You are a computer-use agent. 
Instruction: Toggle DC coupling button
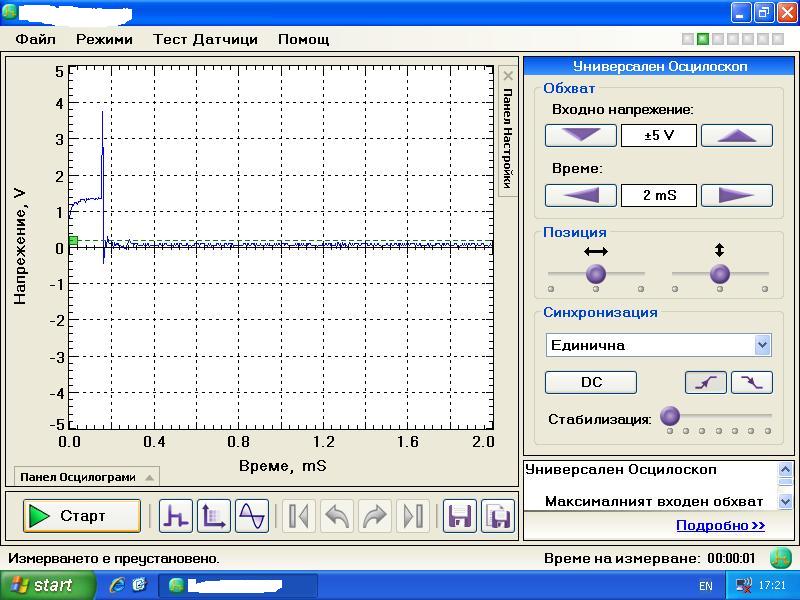(591, 382)
